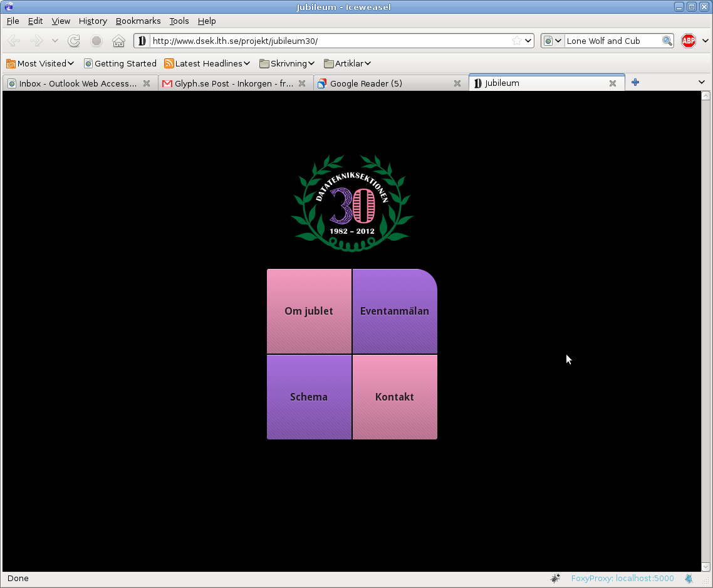The width and height of the screenshot is (713, 588).
Task: Click the scrollbar up arrow
Action: click(x=705, y=95)
